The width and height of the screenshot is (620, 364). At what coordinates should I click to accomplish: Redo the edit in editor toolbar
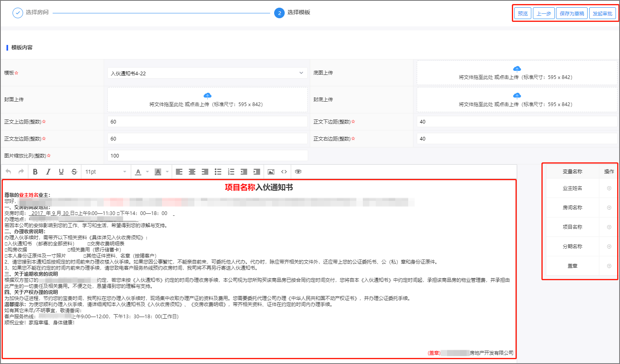point(21,172)
